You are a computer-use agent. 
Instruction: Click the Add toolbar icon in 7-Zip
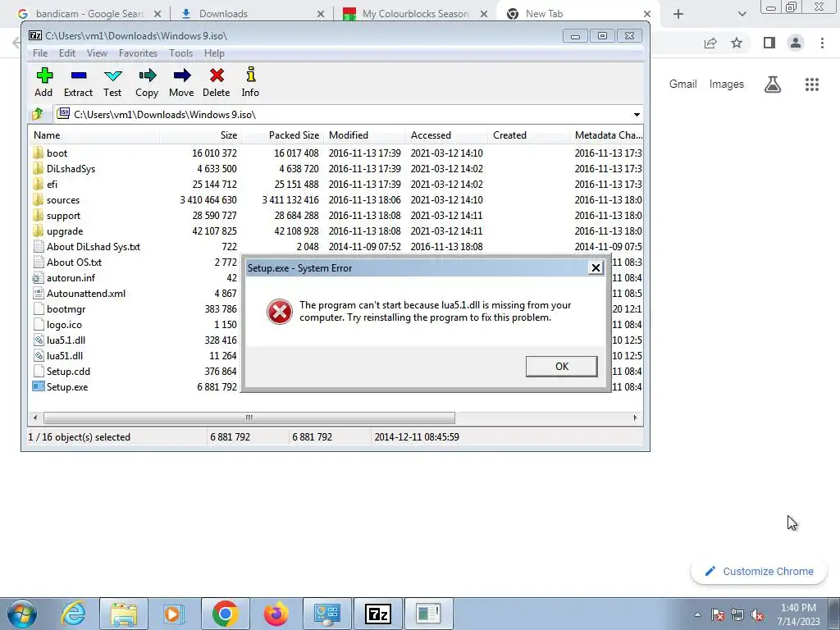pos(44,83)
